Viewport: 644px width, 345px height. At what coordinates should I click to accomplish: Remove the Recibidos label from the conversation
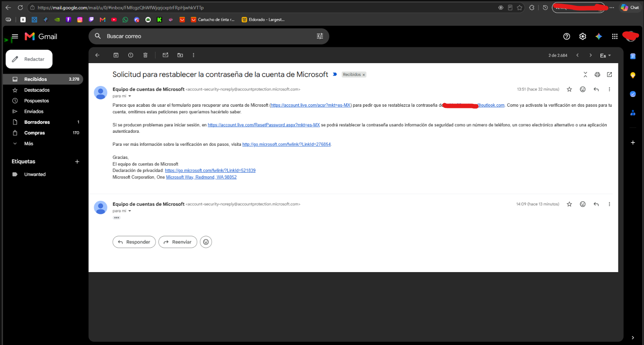364,75
